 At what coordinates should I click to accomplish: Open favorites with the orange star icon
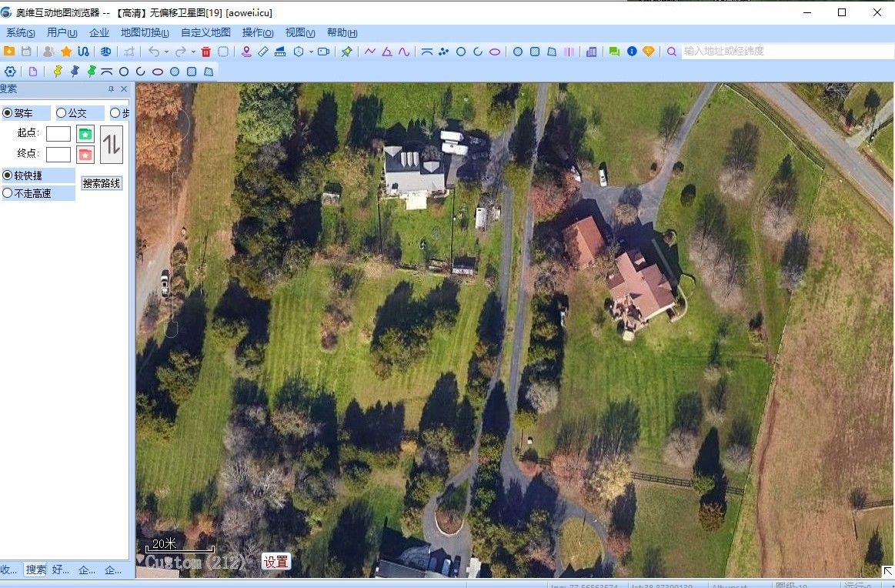[66, 52]
